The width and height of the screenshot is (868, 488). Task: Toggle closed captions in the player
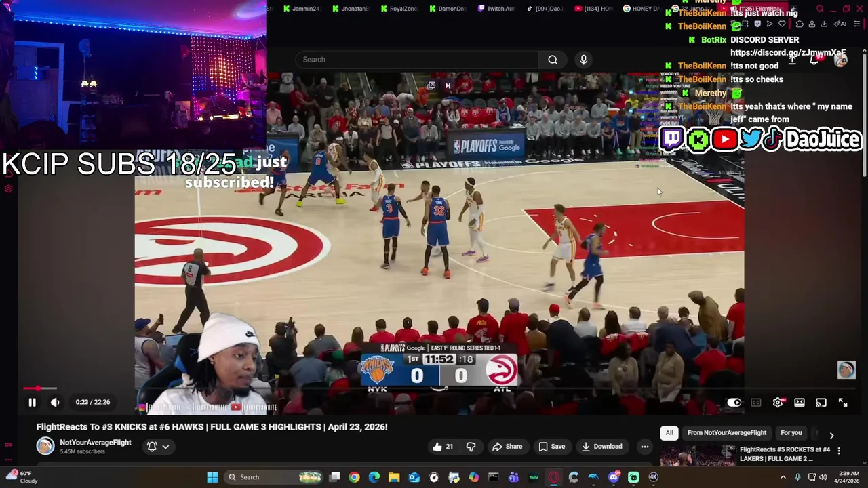(x=756, y=403)
